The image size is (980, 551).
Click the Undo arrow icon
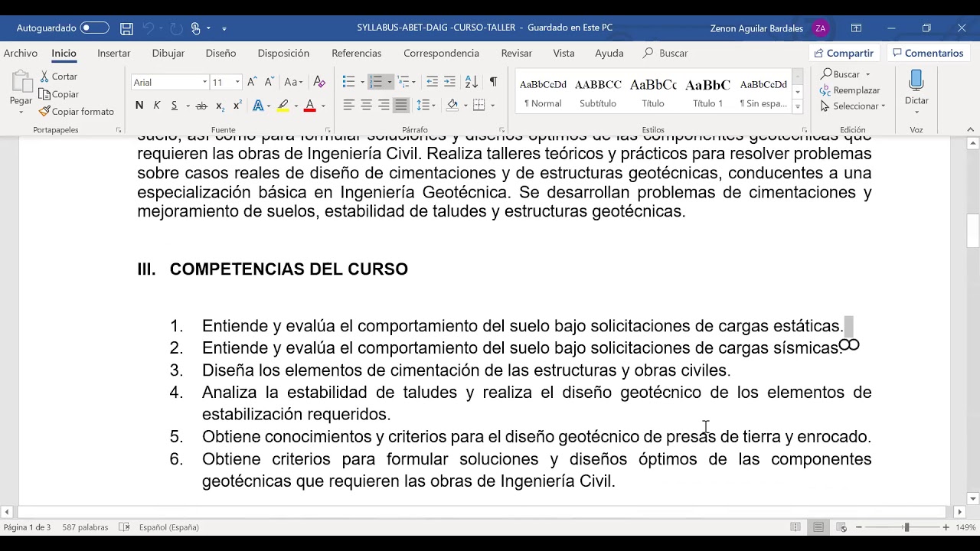149,28
